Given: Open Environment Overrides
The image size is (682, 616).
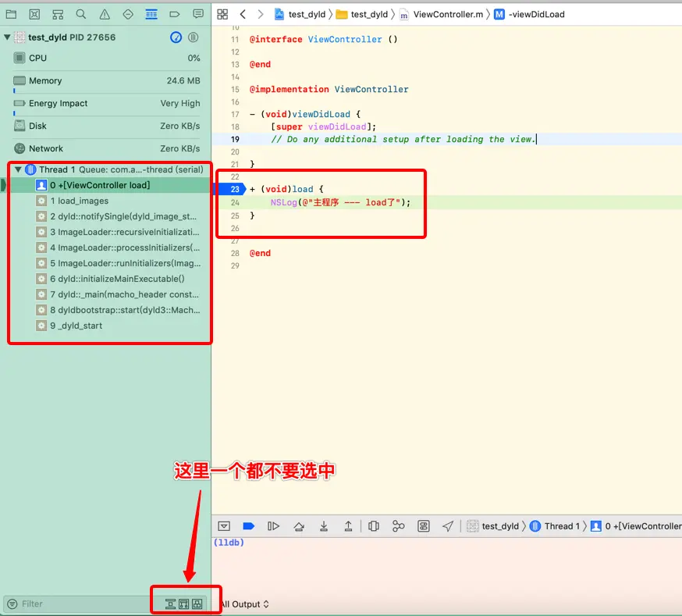Looking at the screenshot, I should [424, 526].
